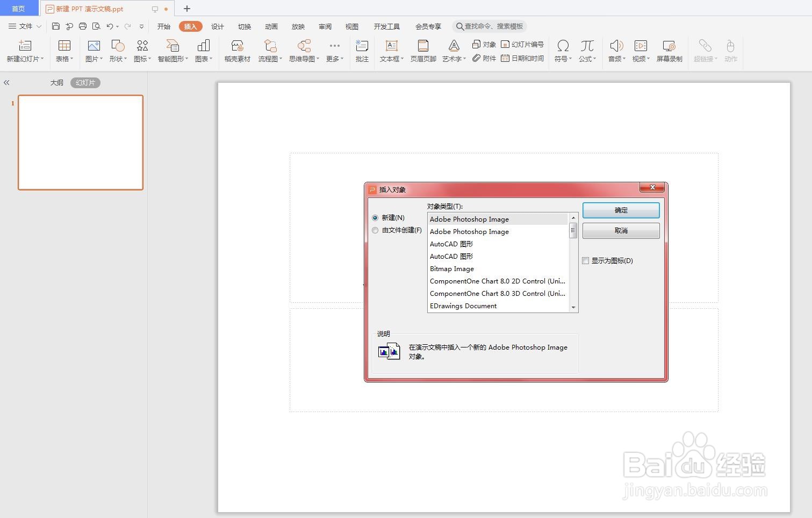Image resolution: width=812 pixels, height=518 pixels.
Task: Expand the Picture (图片) dropdown arrow
Action: [x=101, y=59]
